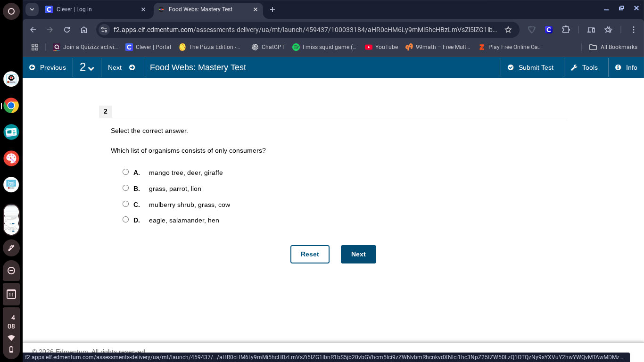Switch to the Clever Log in tab
This screenshot has width=644, height=362.
tap(85, 9)
